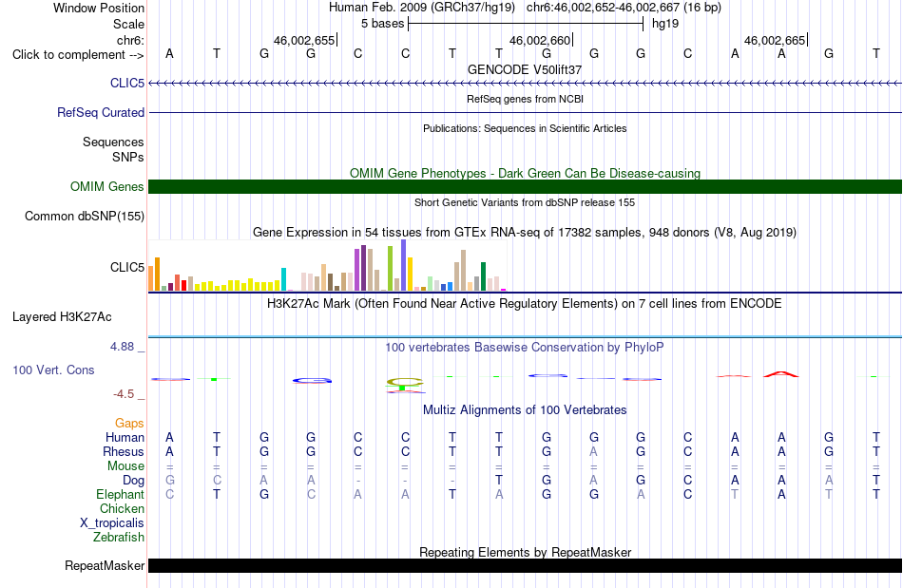Image resolution: width=903 pixels, height=588 pixels.
Task: Click the Multiz Alignments of 100 Vertebrates title
Action: tap(525, 409)
